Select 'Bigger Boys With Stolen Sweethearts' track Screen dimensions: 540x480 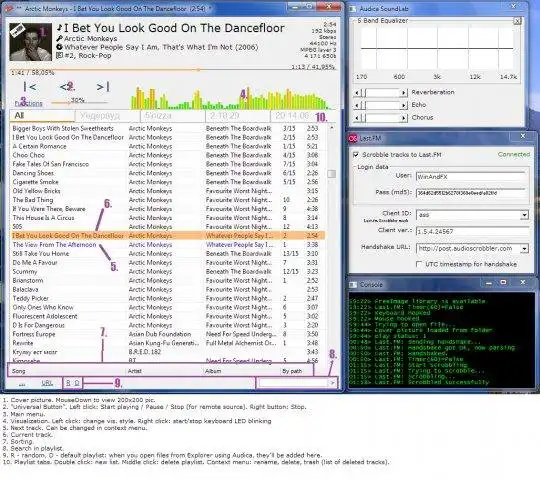tap(168, 128)
